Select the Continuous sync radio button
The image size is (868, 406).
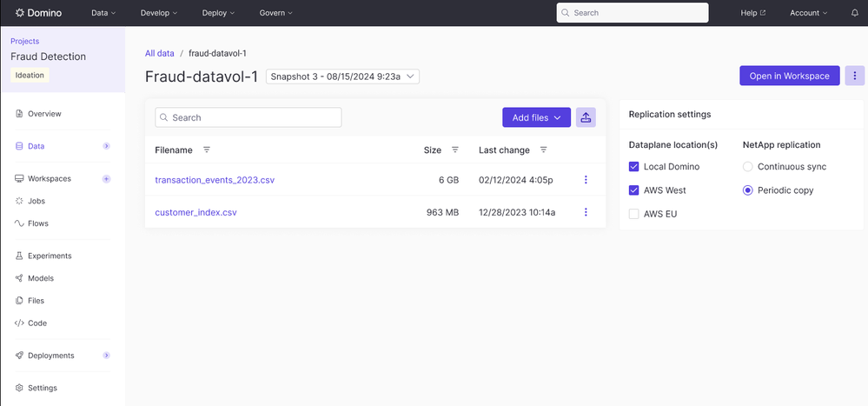(748, 167)
